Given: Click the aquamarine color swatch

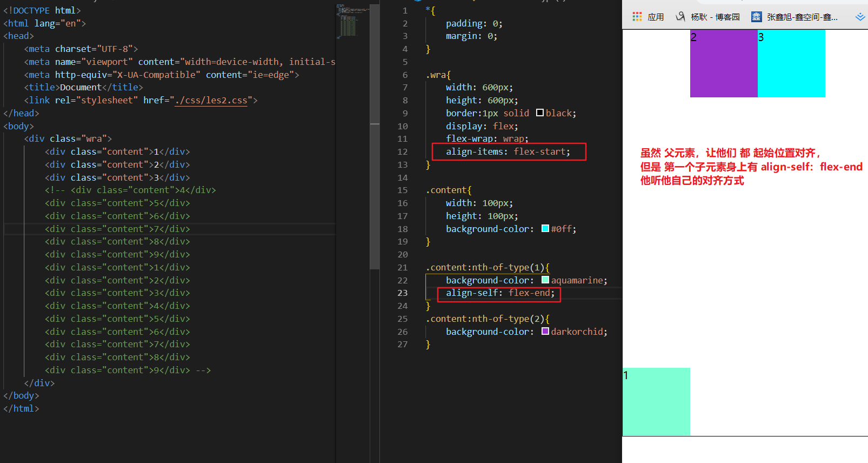Looking at the screenshot, I should (545, 280).
